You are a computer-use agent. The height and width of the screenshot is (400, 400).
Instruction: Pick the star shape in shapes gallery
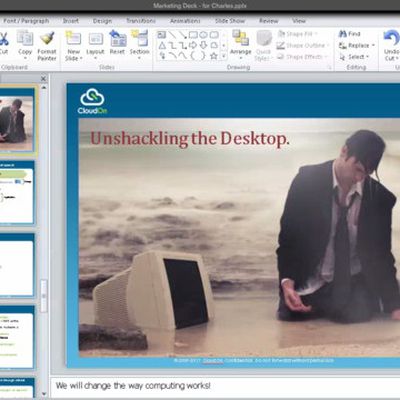pos(214,56)
